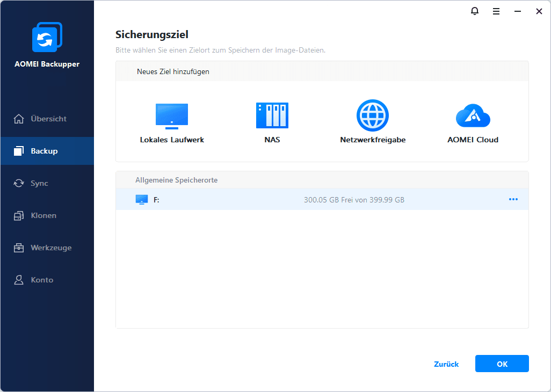The width and height of the screenshot is (551, 392).
Task: Click the Klonen sidebar icon
Action: pos(19,216)
